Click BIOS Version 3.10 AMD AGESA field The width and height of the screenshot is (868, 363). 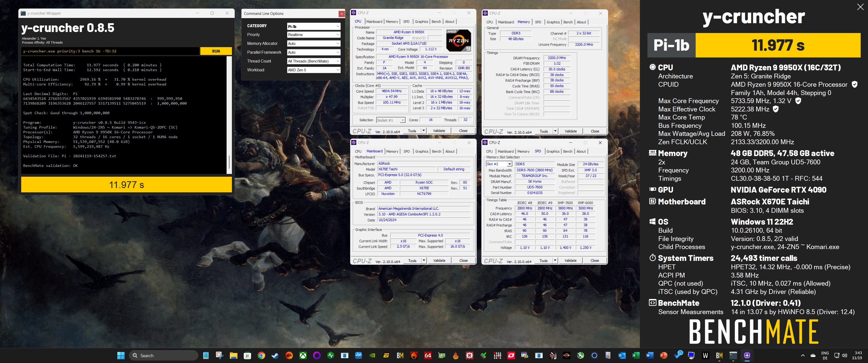pos(424,214)
